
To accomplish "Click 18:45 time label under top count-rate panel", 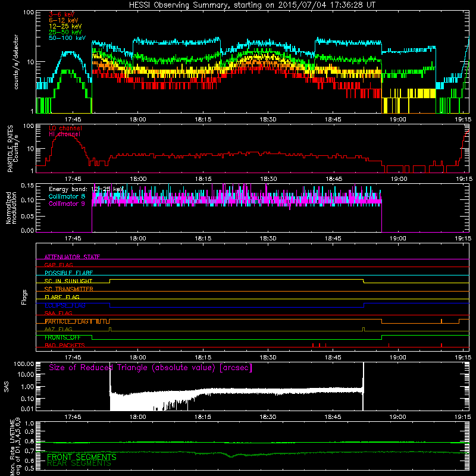I will pos(333,120).
